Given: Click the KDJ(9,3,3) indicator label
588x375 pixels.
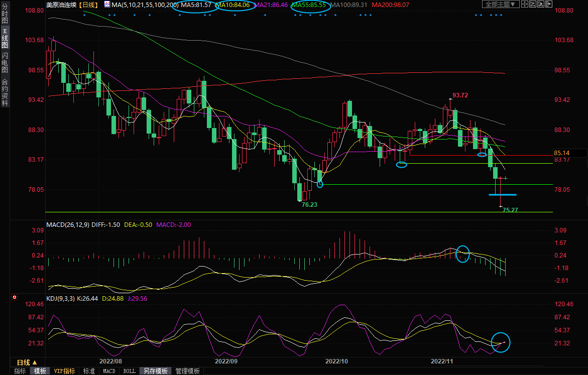Looking at the screenshot, I should coord(59,298).
